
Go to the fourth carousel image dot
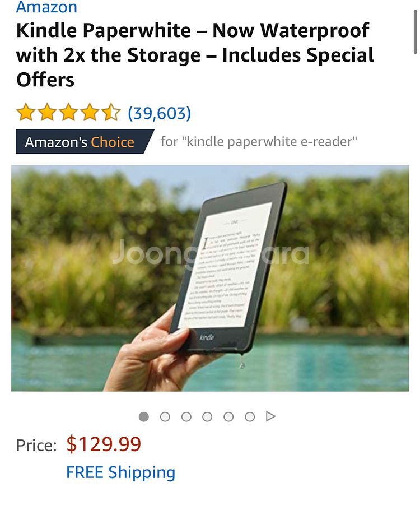point(207,416)
